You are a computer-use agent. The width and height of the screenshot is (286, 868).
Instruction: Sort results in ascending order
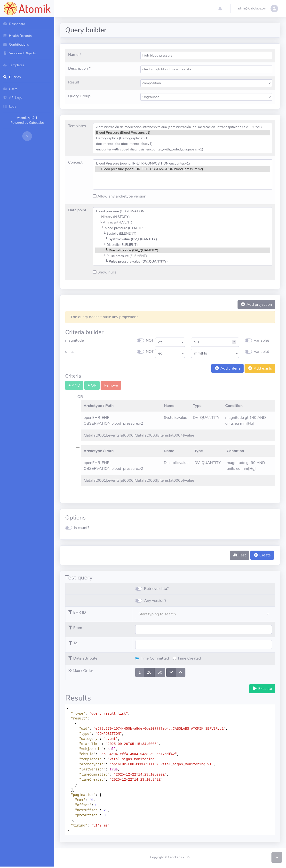pos(181,672)
